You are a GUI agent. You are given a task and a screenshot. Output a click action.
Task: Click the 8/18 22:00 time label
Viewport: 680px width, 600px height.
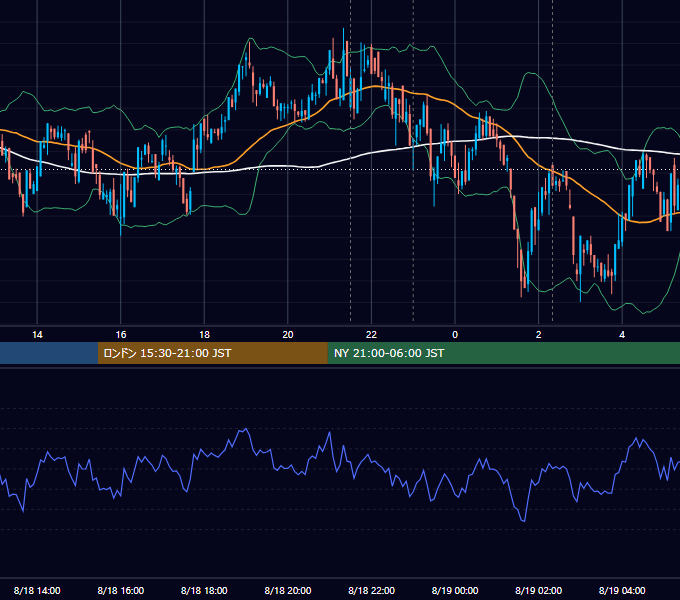click(x=371, y=590)
